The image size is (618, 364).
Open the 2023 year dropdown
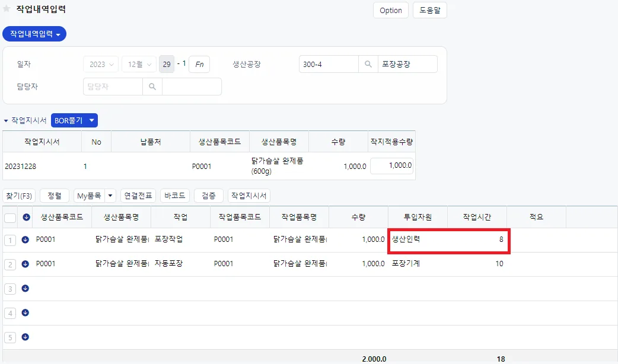(x=101, y=64)
